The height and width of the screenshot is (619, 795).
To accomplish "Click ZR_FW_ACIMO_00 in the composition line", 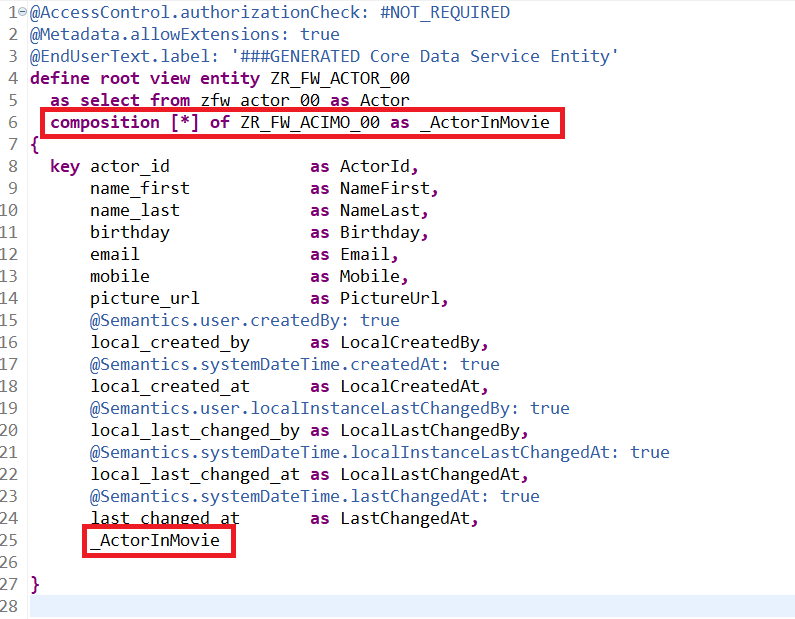I will (x=310, y=122).
